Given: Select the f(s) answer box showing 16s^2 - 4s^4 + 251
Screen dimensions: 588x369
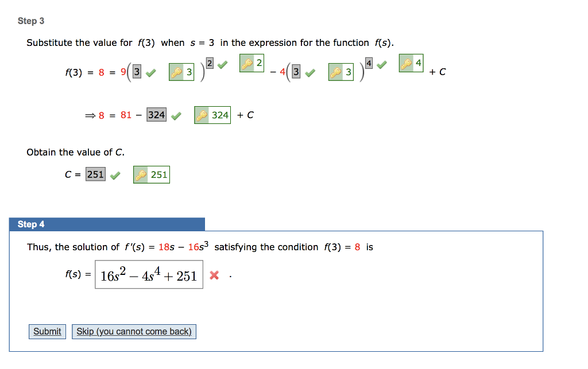Looking at the screenshot, I should [149, 274].
